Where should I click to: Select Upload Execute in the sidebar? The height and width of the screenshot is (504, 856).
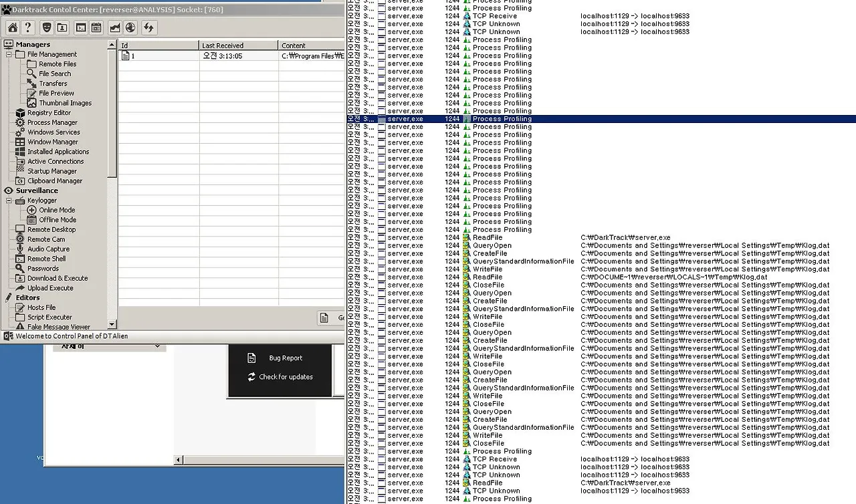coord(50,288)
